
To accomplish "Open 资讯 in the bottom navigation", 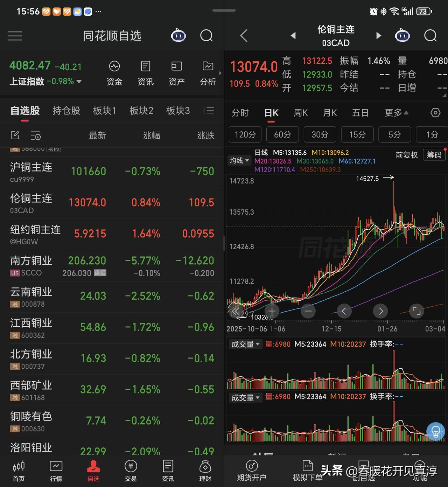I will 168,471.
